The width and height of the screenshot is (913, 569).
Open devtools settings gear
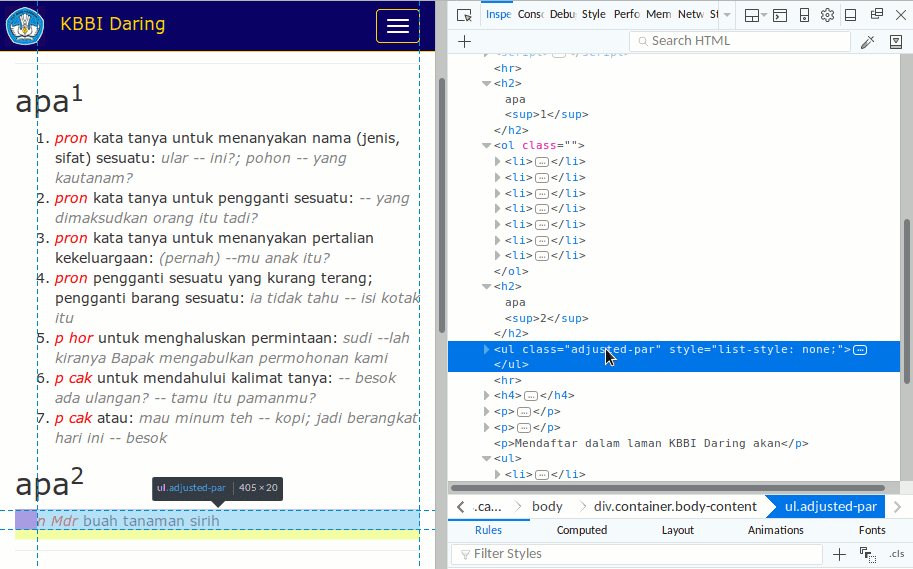coord(827,15)
